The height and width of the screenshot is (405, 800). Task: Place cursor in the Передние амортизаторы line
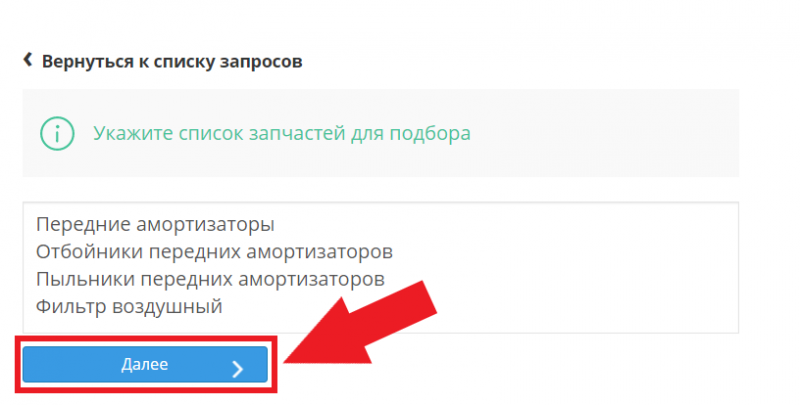(155, 224)
